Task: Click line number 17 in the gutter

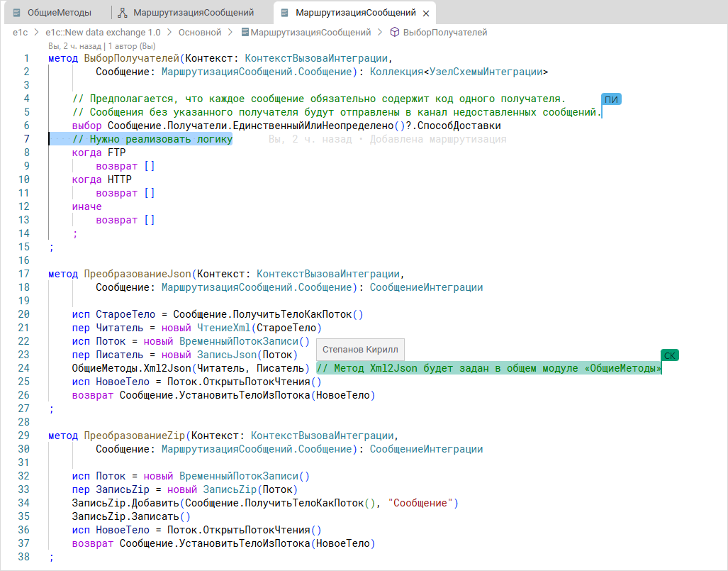Action: click(24, 275)
